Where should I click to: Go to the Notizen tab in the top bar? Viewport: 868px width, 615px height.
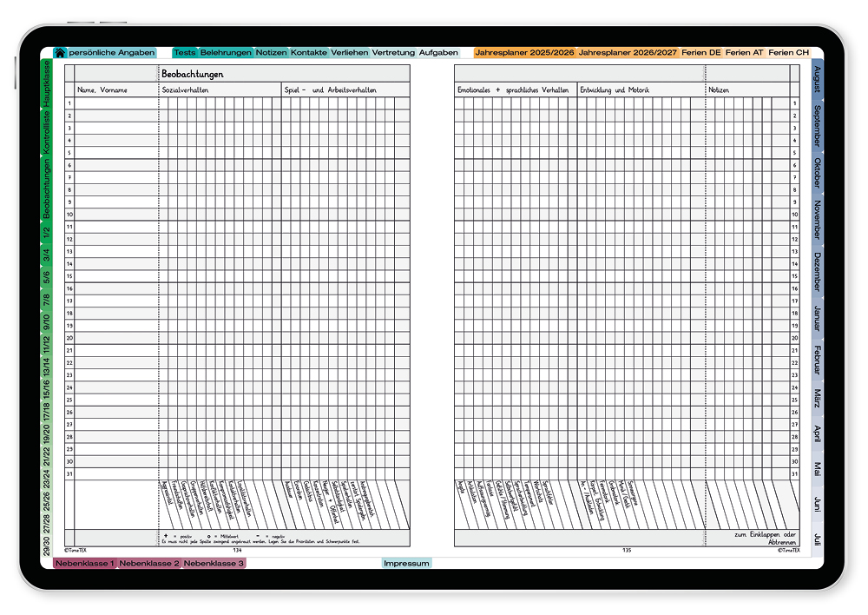pyautogui.click(x=271, y=53)
